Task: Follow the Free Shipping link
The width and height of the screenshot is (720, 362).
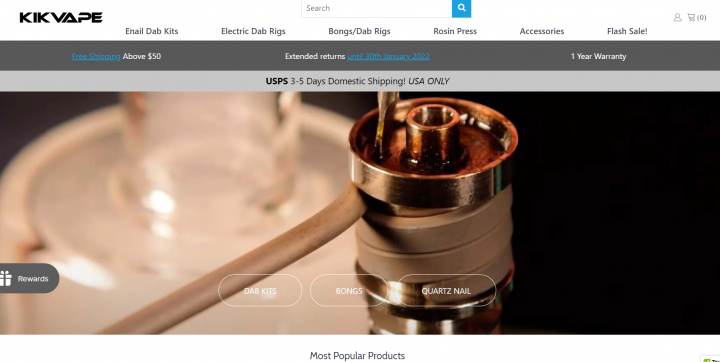Action: coord(96,56)
